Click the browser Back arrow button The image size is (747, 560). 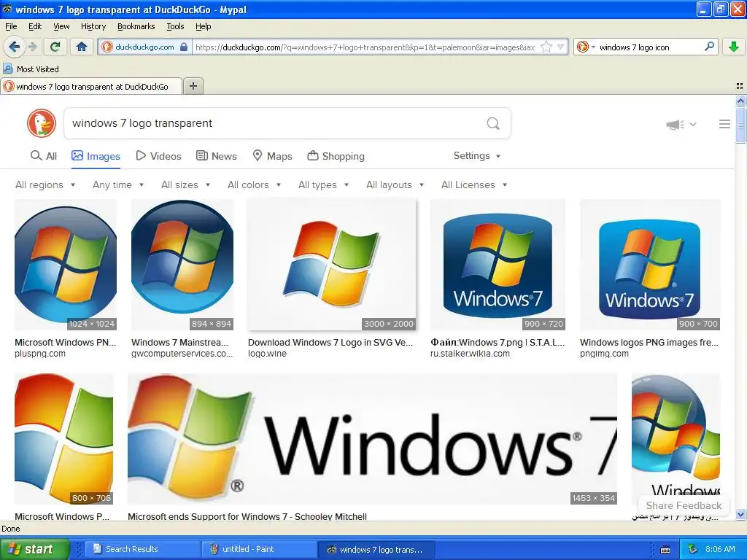pyautogui.click(x=14, y=47)
